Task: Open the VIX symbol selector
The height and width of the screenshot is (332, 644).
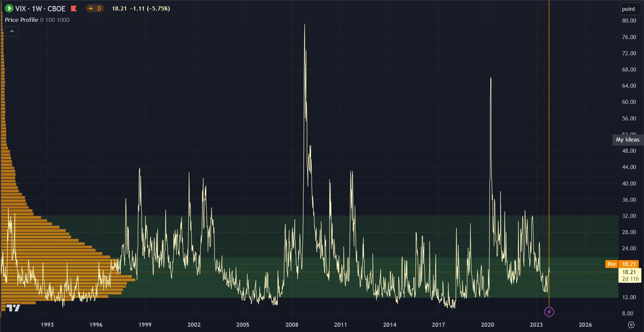Action: (x=20, y=9)
